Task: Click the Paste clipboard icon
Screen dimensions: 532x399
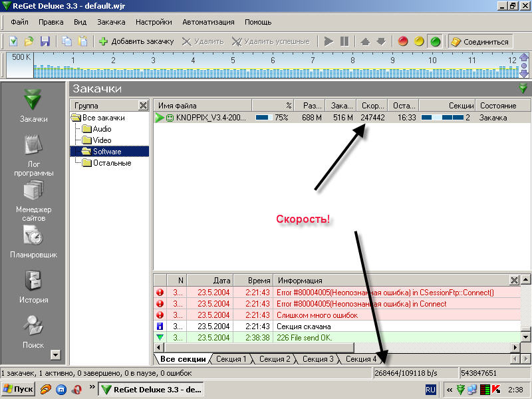Action: [x=82, y=41]
